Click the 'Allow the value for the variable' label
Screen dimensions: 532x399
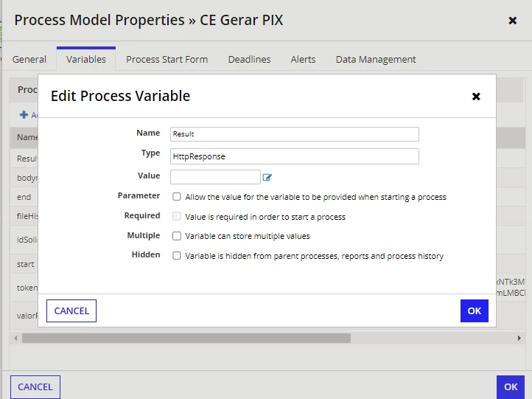click(315, 197)
